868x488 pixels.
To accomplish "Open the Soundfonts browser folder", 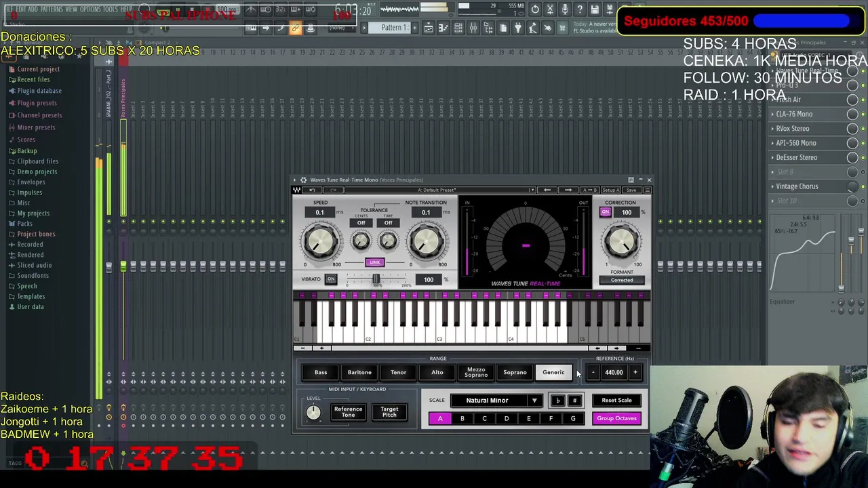I will coord(28,276).
